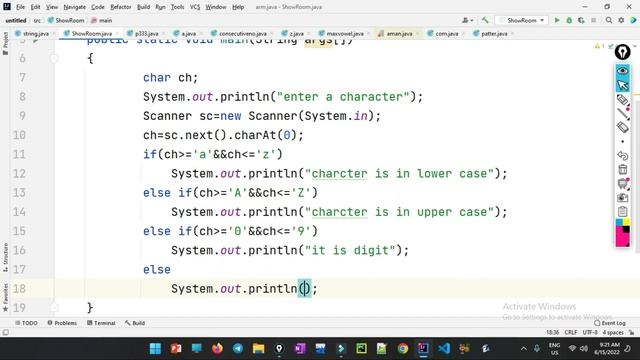Image resolution: width=640 pixels, height=360 pixels.
Task: Launch Firefox from the taskbar
Action: point(217,349)
